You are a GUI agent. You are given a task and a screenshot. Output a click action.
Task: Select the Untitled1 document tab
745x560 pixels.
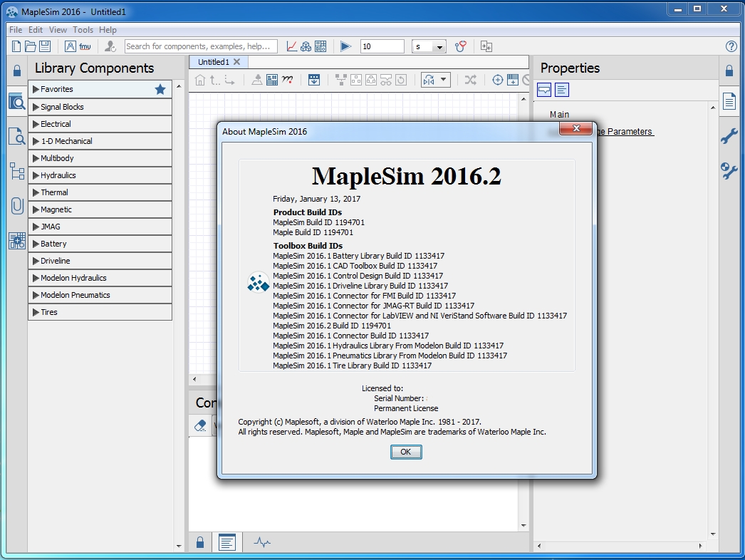point(214,62)
